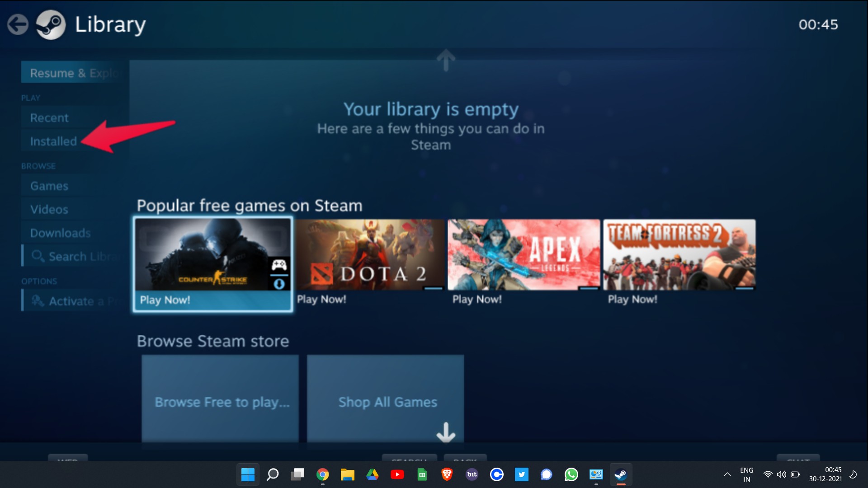Expand the Browse section in sidebar

pyautogui.click(x=38, y=166)
